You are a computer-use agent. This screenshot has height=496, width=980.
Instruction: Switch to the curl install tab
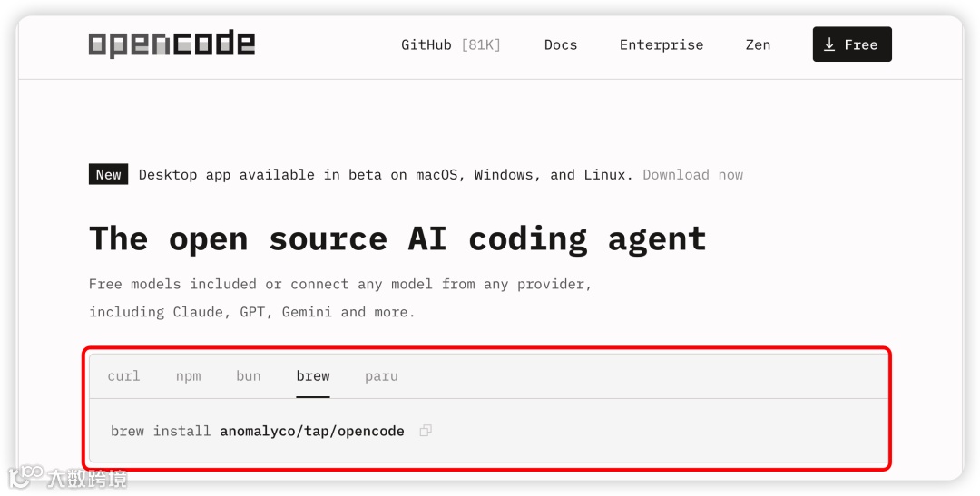123,376
